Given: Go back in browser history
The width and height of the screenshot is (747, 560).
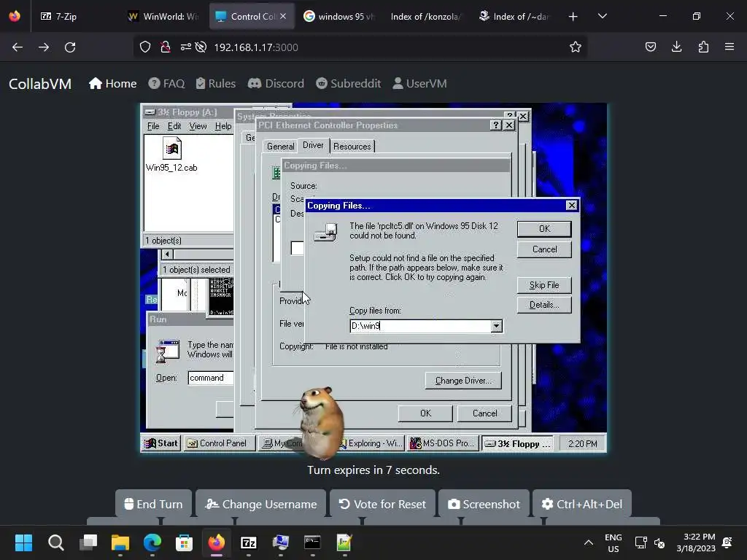Looking at the screenshot, I should click(18, 47).
